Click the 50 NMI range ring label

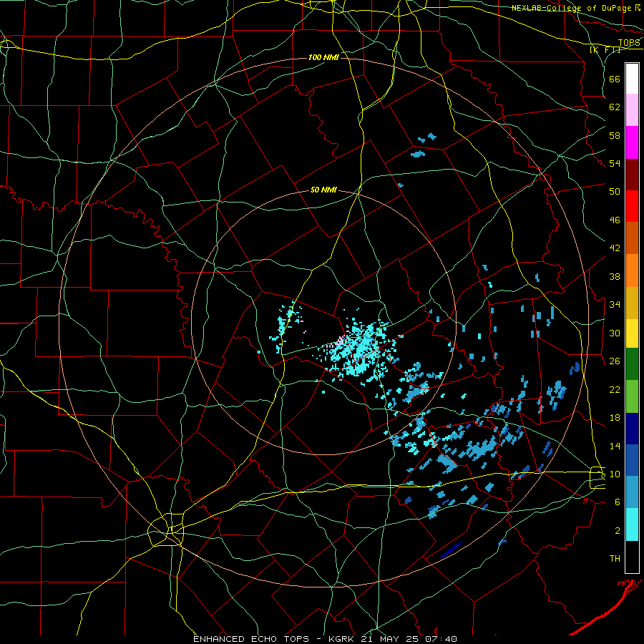323,190
